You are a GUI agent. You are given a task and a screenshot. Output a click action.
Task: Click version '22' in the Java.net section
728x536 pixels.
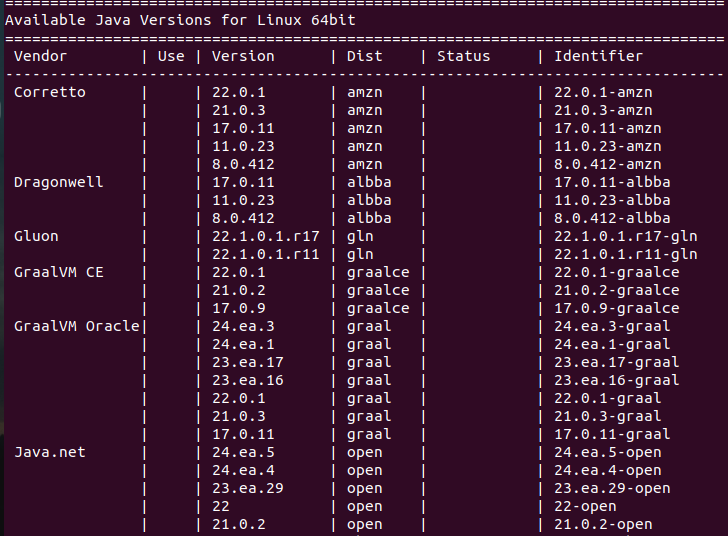point(221,506)
